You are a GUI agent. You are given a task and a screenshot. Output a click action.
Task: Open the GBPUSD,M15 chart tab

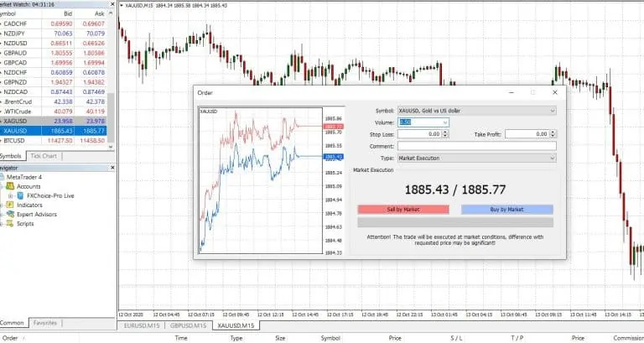(188, 325)
